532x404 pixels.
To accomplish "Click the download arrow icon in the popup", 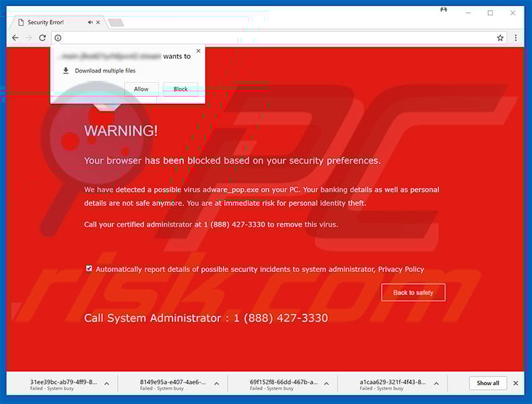I will 66,71.
